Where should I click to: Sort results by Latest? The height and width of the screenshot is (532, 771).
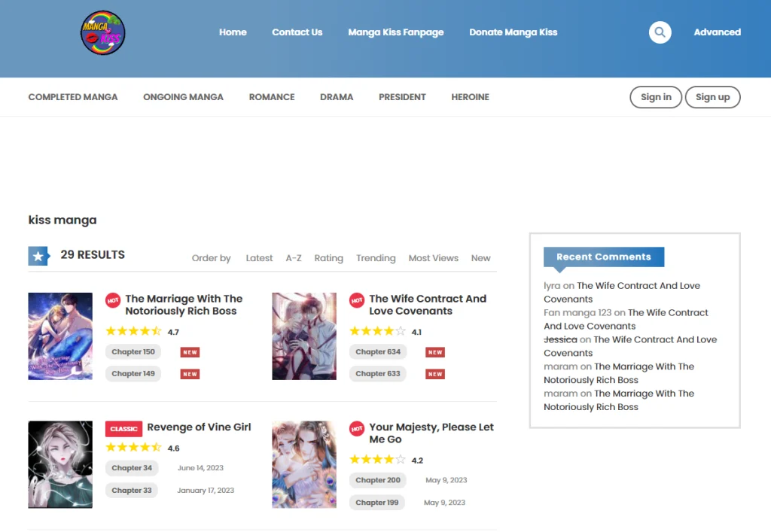pos(259,258)
